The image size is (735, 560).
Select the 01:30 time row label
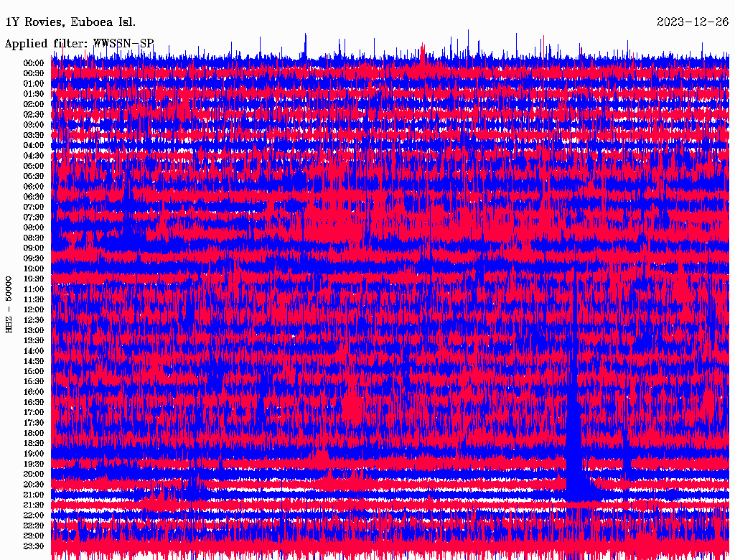pos(34,94)
